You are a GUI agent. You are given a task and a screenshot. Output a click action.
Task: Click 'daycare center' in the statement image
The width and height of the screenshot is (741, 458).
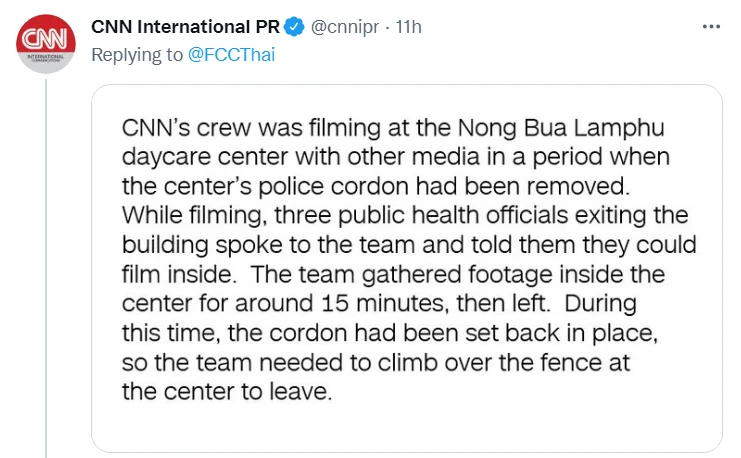coord(205,157)
